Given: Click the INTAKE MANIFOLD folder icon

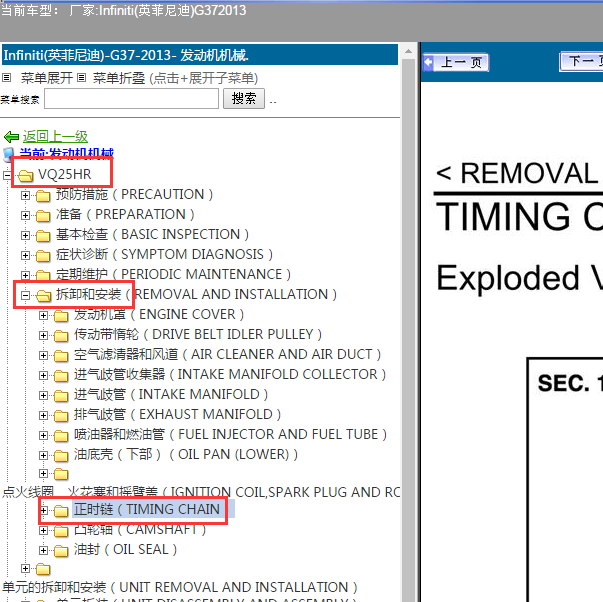Looking at the screenshot, I should pyautogui.click(x=61, y=396).
